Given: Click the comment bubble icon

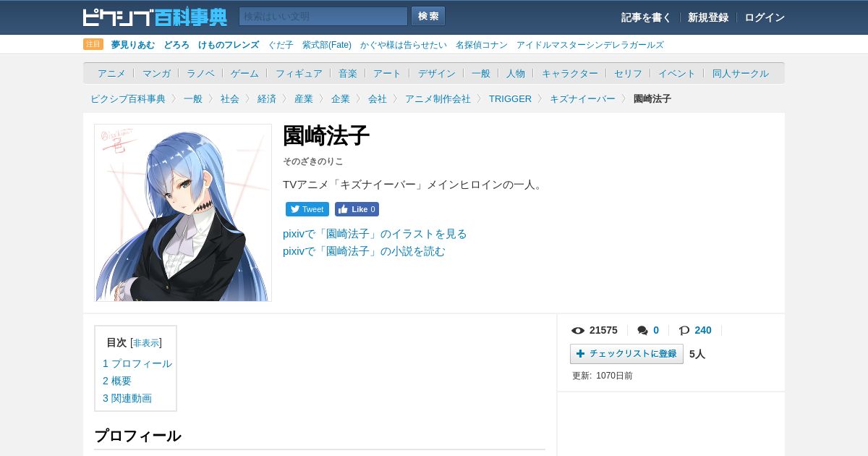Looking at the screenshot, I should point(642,331).
